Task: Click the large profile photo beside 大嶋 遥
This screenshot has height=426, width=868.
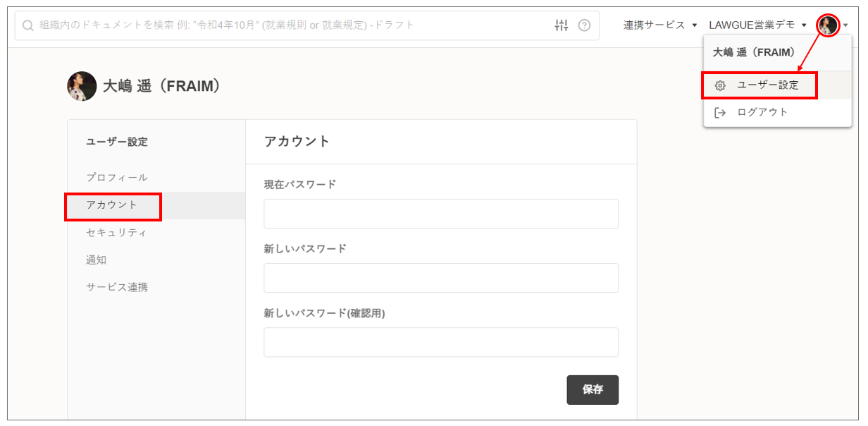Action: (x=82, y=86)
